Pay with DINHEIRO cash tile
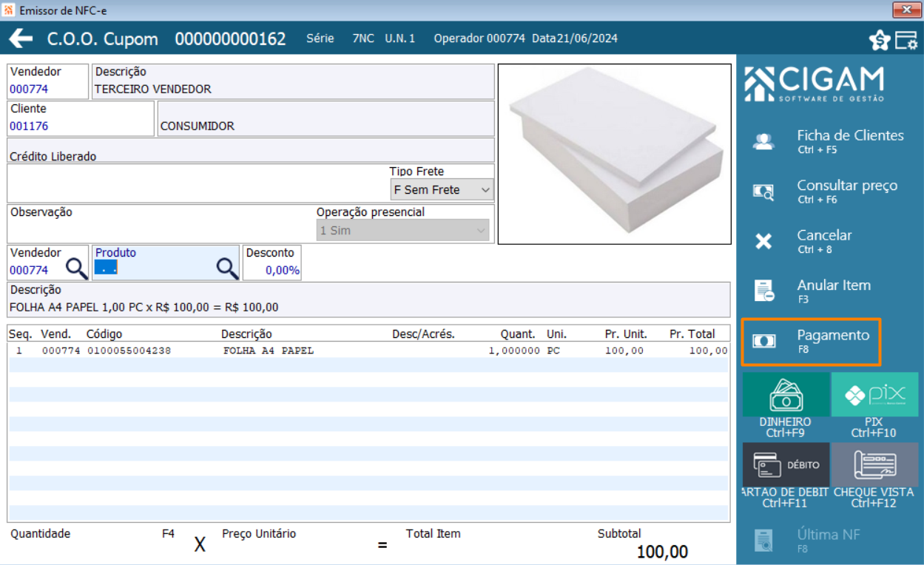This screenshot has height=565, width=924. tap(786, 394)
